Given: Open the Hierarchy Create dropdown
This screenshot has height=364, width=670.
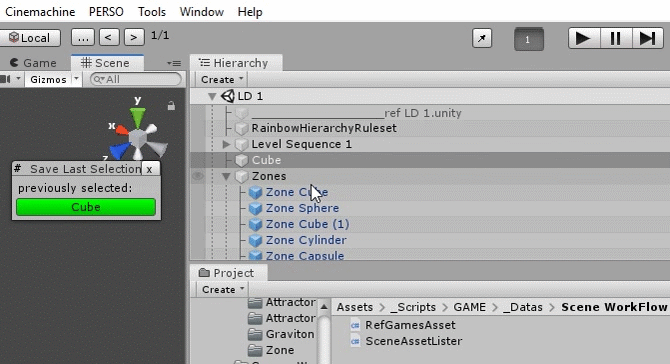Looking at the screenshot, I should (x=222, y=79).
